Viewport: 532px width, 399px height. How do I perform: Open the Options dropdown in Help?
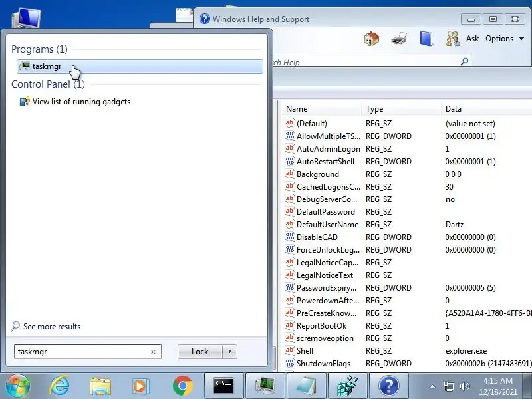click(505, 39)
